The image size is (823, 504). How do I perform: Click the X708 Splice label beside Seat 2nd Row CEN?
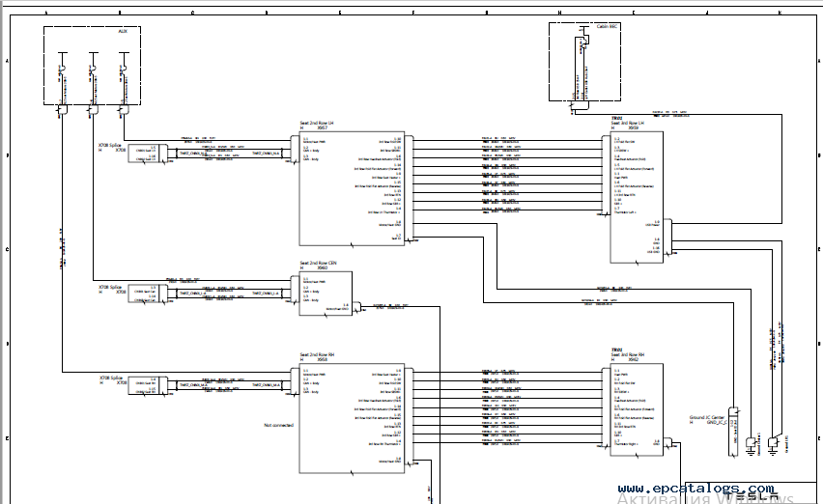(x=110, y=288)
